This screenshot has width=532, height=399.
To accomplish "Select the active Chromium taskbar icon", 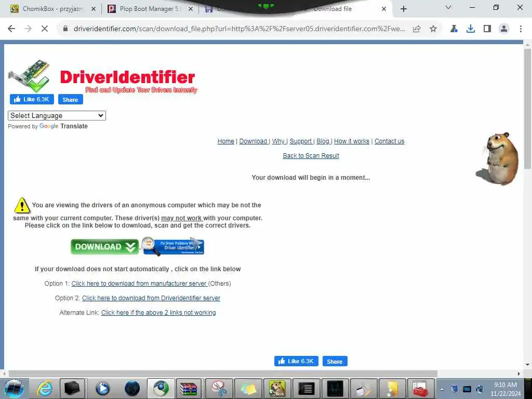I will coord(161,389).
